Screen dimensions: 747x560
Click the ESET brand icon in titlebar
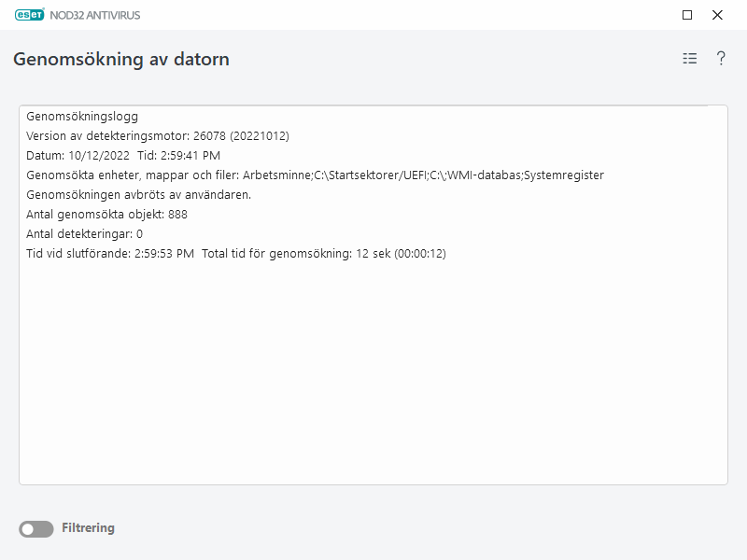point(31,15)
